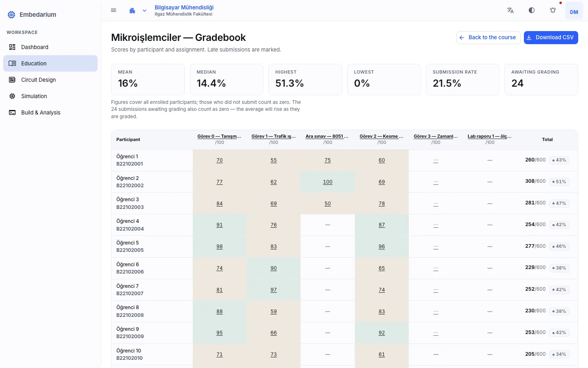Expand the department chevron dropdown

(x=145, y=11)
